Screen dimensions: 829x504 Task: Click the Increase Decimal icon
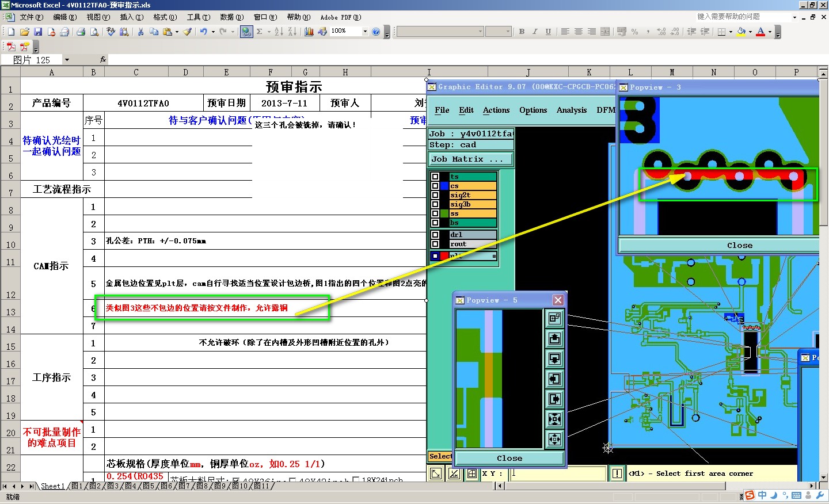661,32
